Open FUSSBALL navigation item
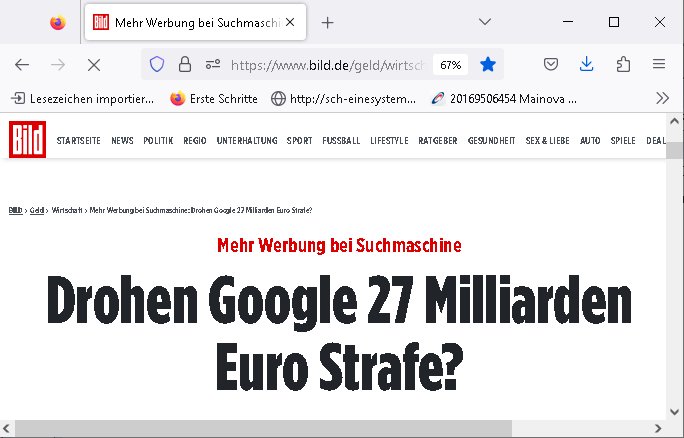Image resolution: width=684 pixels, height=438 pixels. (x=341, y=140)
